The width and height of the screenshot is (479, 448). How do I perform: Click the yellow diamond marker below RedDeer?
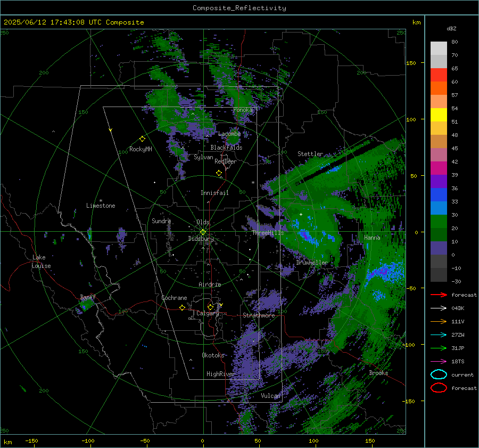point(219,173)
